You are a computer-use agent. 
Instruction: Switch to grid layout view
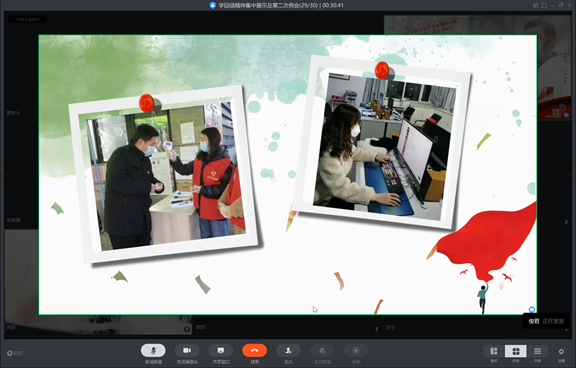tap(516, 351)
